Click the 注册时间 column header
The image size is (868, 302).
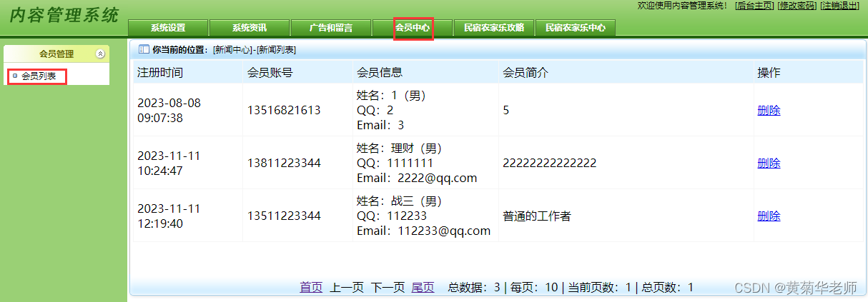click(x=160, y=72)
